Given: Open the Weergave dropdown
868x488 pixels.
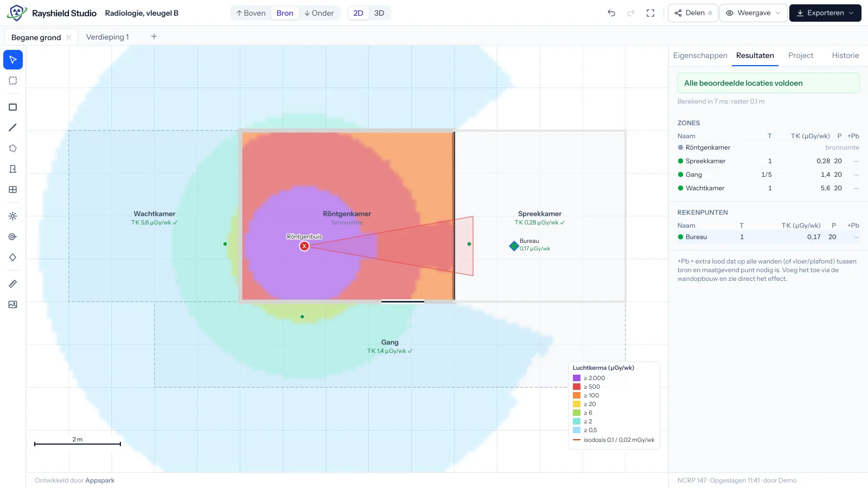Looking at the screenshot, I should coord(754,13).
